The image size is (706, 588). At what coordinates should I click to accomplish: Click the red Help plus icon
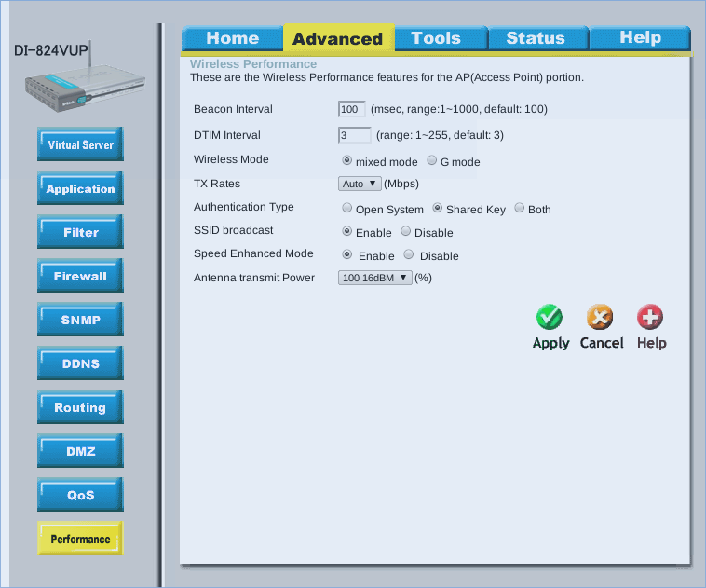pyautogui.click(x=650, y=317)
